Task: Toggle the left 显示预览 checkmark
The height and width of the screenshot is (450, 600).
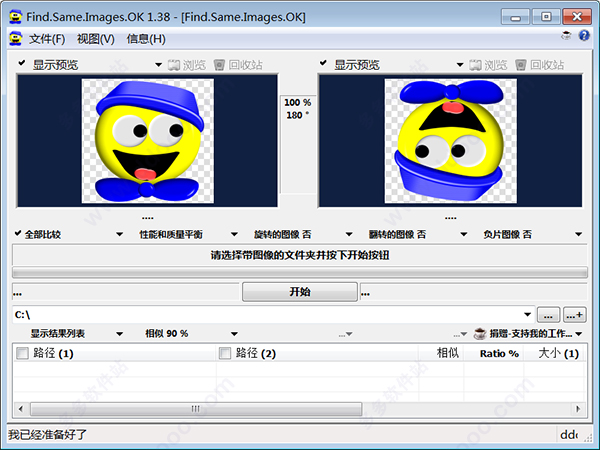Action: [22, 63]
